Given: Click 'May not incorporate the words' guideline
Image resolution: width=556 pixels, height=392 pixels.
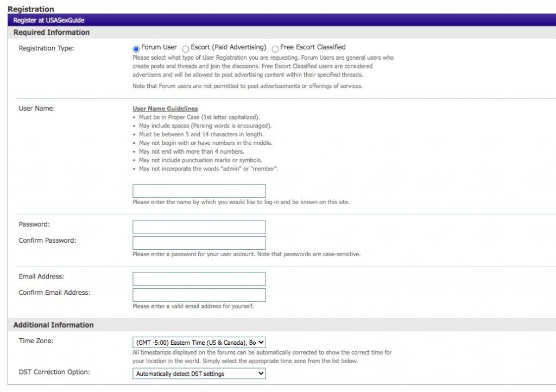Looking at the screenshot, I should point(208,169).
